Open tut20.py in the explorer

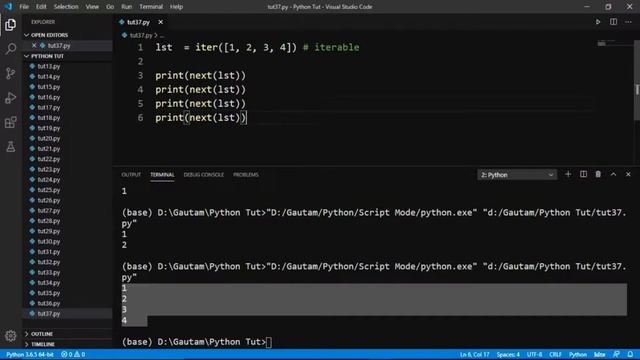(x=49, y=138)
